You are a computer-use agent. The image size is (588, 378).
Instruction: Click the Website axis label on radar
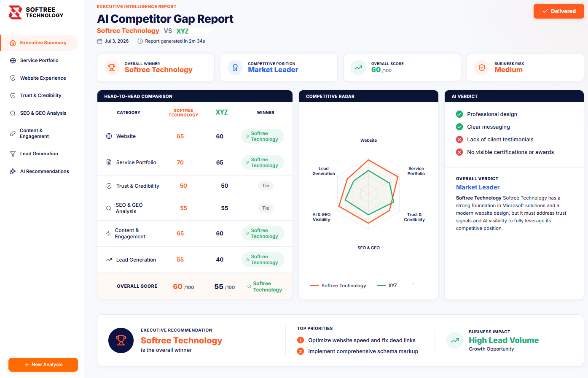368,140
